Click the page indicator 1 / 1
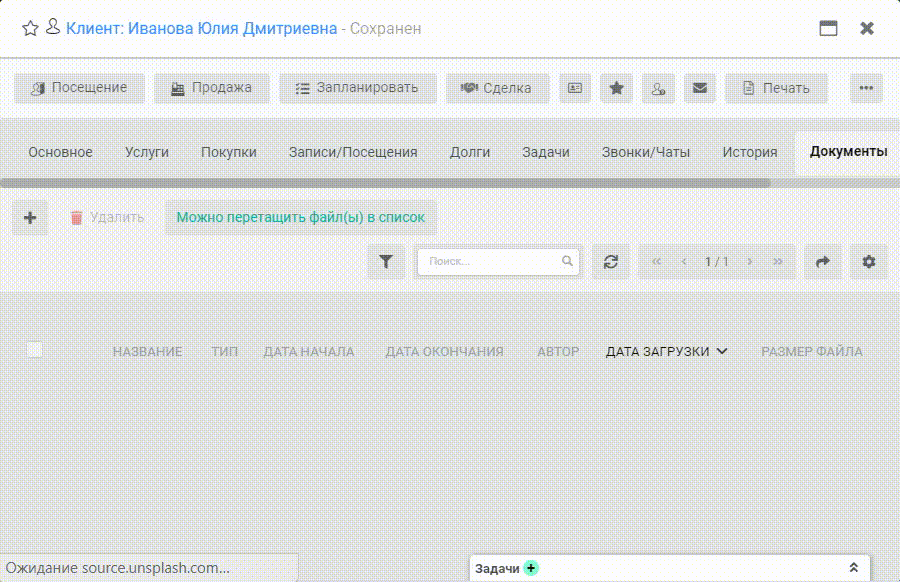Image resolution: width=900 pixels, height=582 pixels. [x=716, y=262]
